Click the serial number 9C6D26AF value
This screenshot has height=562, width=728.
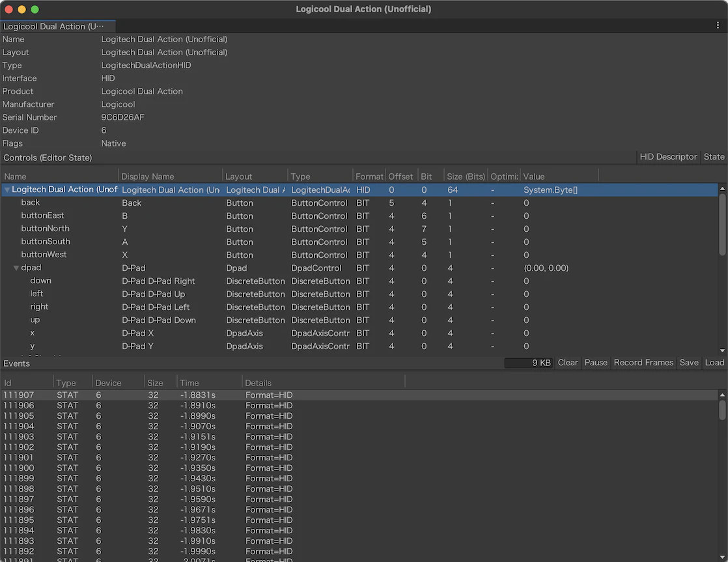[x=122, y=117]
